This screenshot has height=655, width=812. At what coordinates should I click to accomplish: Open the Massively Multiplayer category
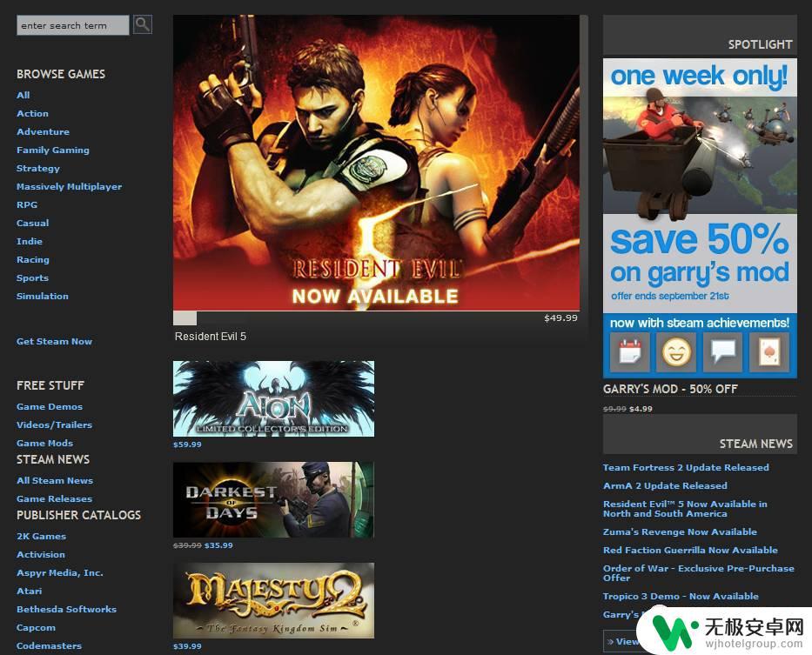pos(70,186)
